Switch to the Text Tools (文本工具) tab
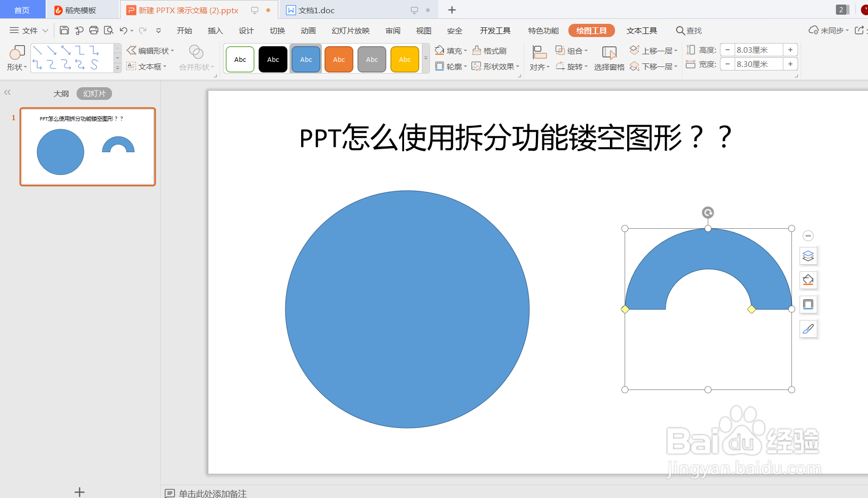 (641, 30)
